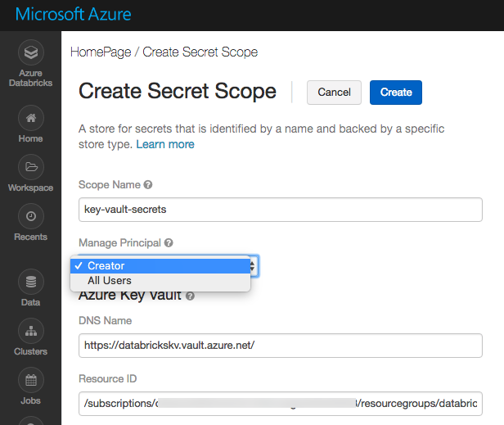The image size is (504, 425).
Task: Click the Create Secret Scope heading
Action: pos(178,91)
